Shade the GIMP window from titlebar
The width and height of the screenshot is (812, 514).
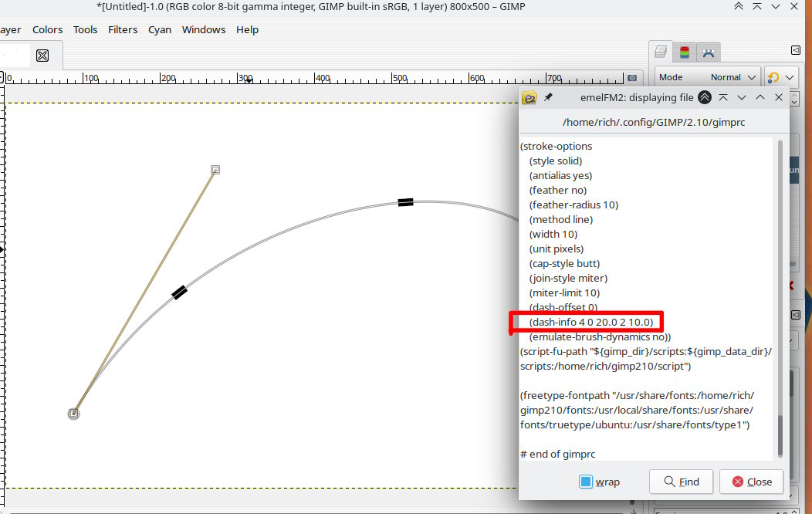(757, 6)
